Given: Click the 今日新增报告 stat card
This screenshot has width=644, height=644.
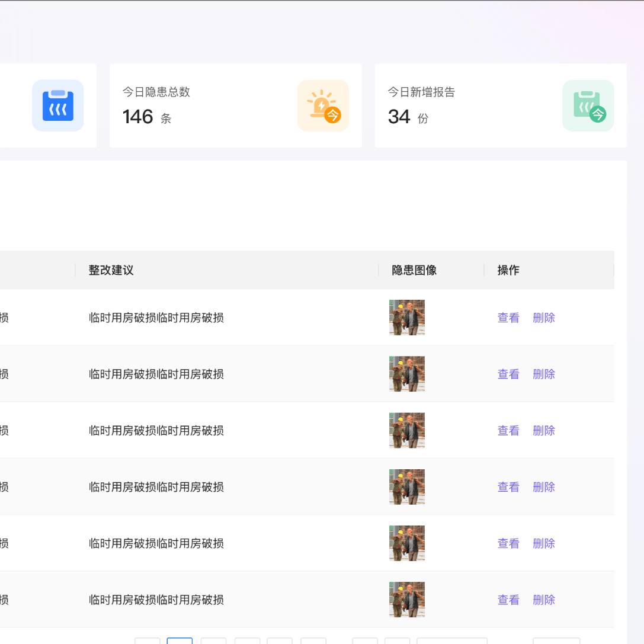Looking at the screenshot, I should pyautogui.click(x=501, y=105).
